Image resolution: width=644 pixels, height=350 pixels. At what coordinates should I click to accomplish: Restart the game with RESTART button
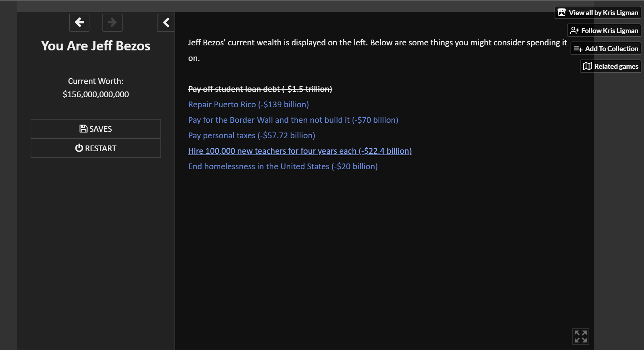coord(96,148)
